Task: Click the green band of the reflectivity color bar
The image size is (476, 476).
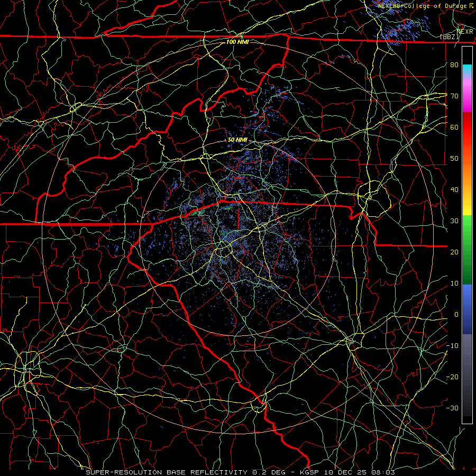Action: (467, 250)
